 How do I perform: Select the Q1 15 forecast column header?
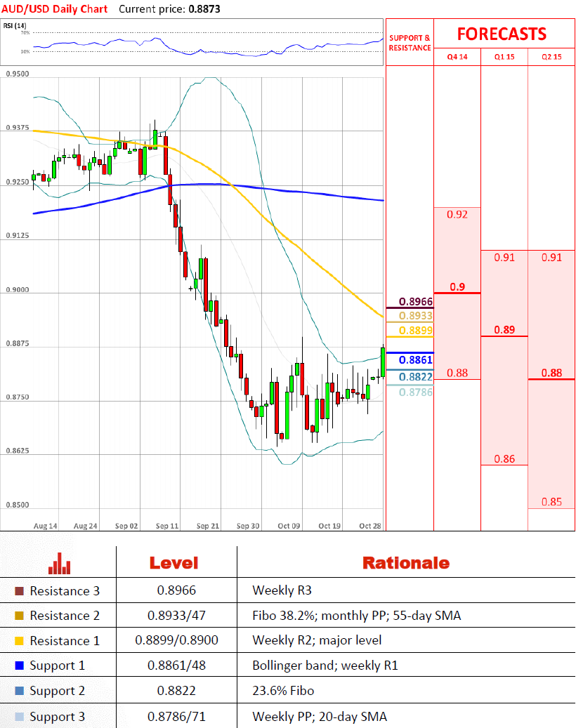pyautogui.click(x=504, y=57)
